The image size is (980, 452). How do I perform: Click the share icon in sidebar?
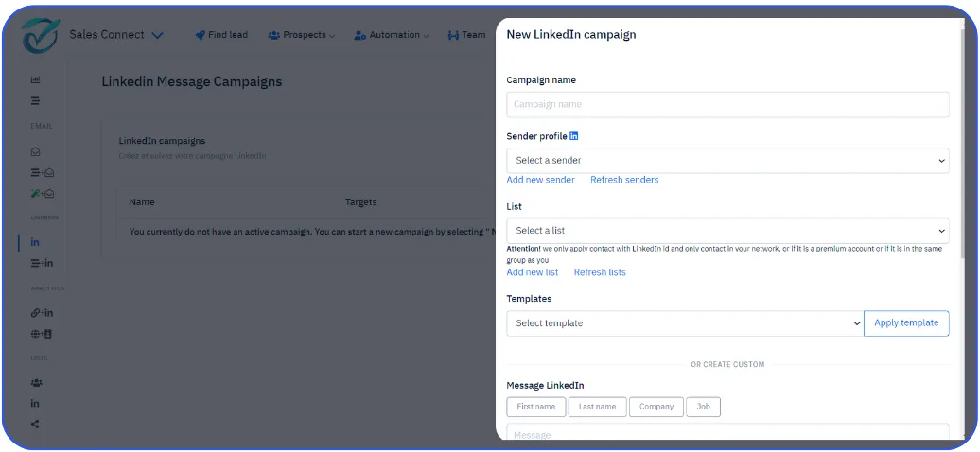[x=35, y=424]
